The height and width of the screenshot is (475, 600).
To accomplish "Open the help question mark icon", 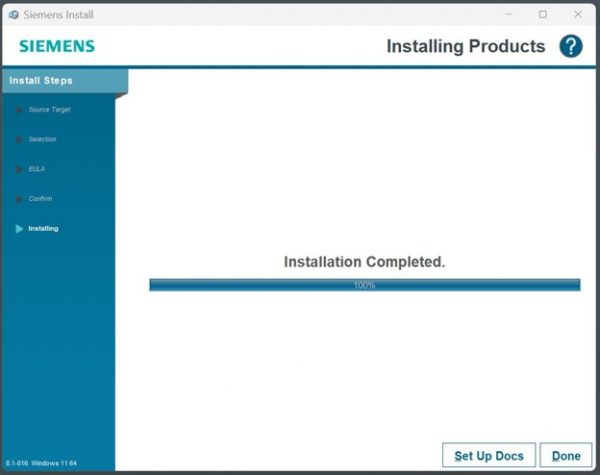I will tap(571, 46).
